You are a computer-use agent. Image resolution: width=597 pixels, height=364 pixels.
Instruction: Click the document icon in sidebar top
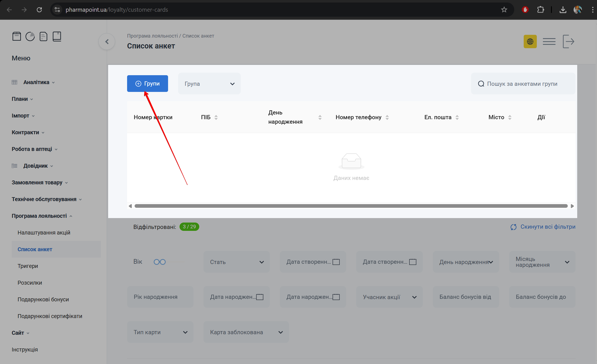[43, 36]
